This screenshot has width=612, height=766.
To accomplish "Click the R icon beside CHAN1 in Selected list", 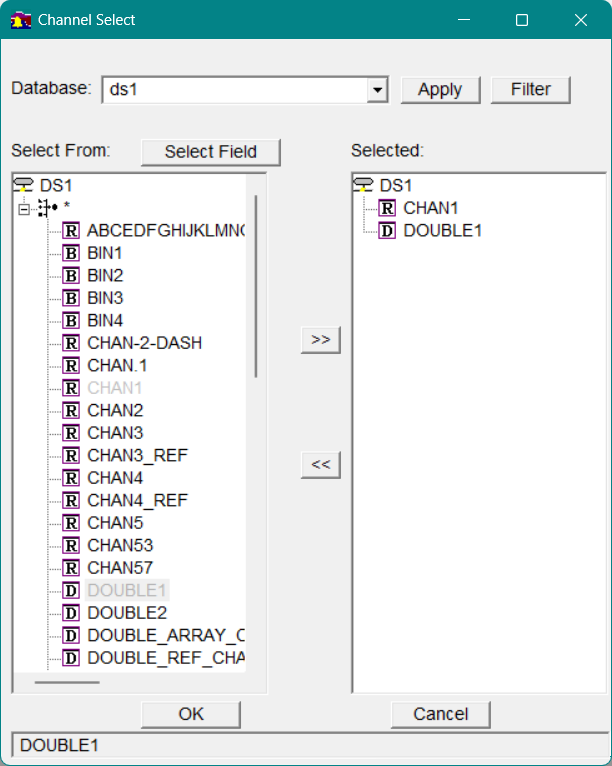I will click(x=388, y=208).
